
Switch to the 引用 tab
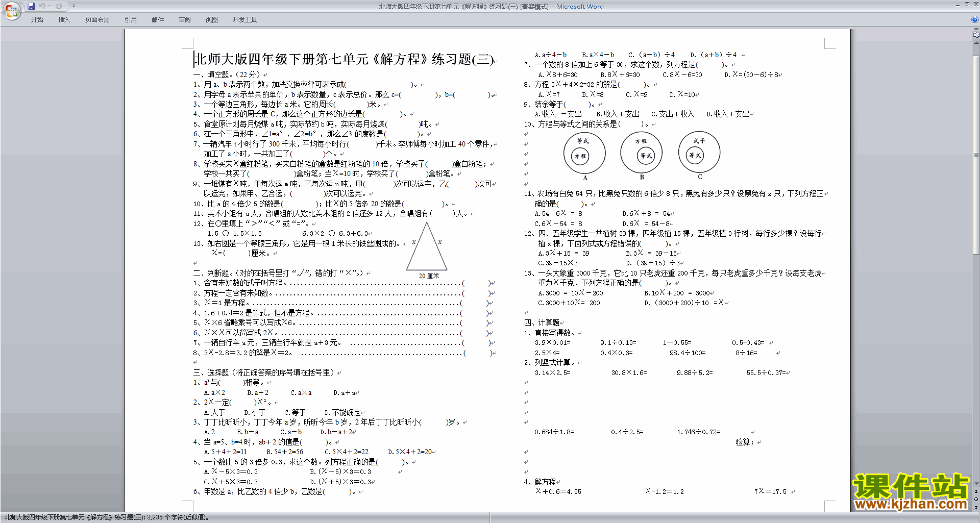[x=131, y=20]
